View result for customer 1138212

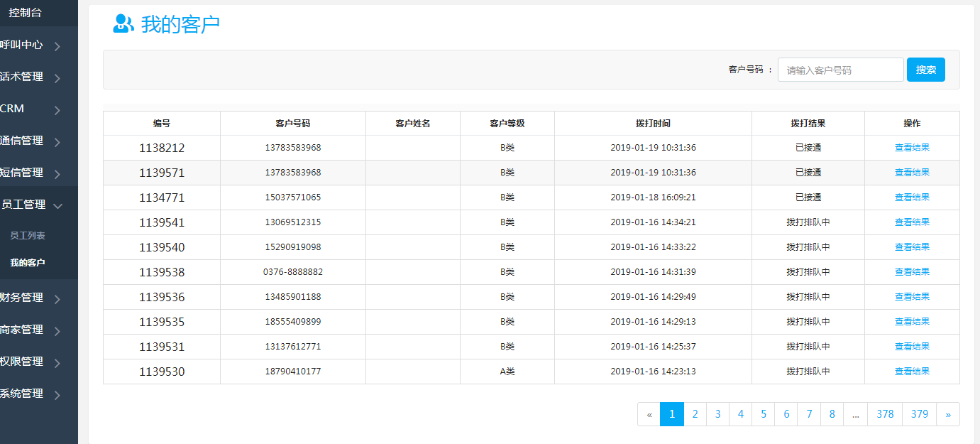(912, 148)
